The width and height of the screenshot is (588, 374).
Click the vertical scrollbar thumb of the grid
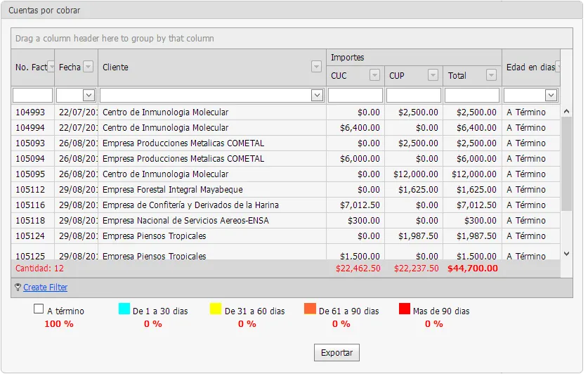click(567, 164)
